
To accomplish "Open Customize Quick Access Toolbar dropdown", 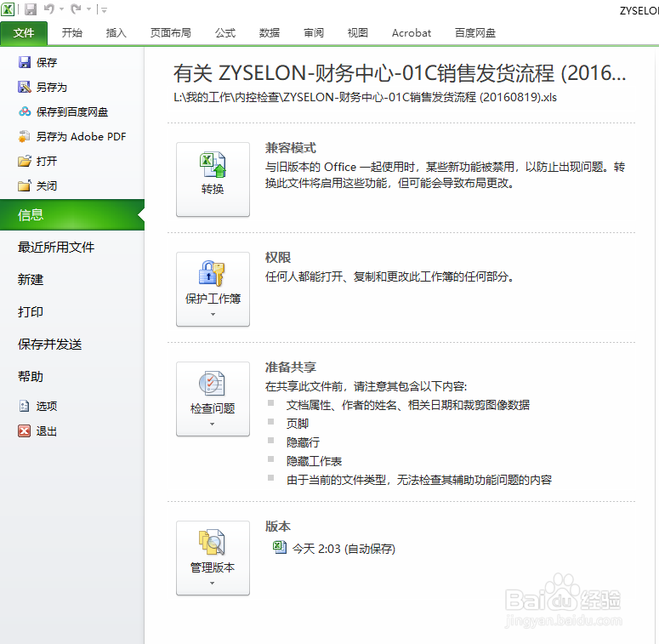I will coord(104,9).
